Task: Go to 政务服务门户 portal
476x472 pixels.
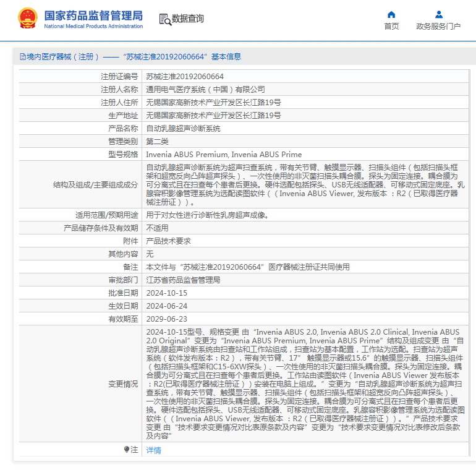Action: point(438,26)
